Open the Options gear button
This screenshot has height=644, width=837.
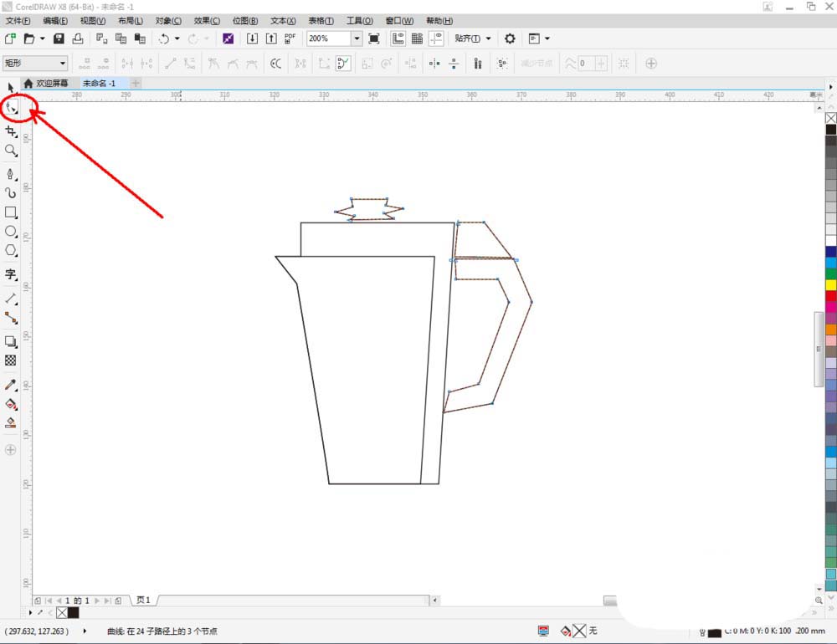pyautogui.click(x=510, y=38)
